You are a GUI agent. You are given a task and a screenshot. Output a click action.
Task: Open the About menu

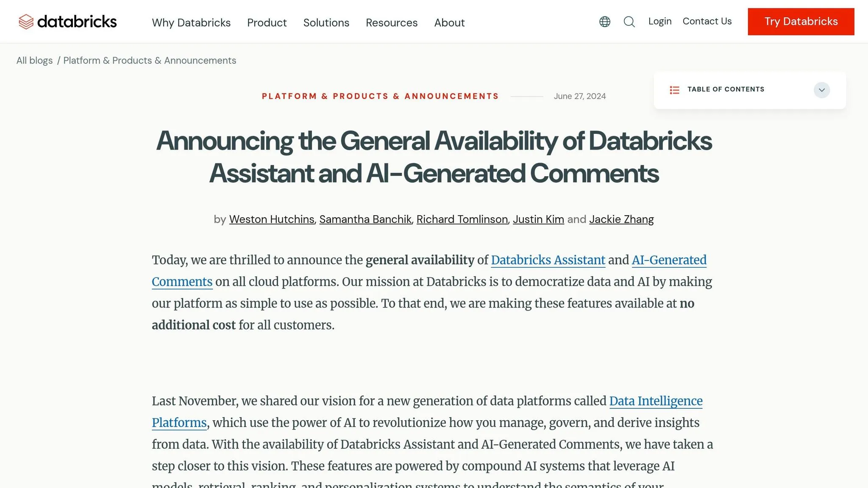point(449,22)
